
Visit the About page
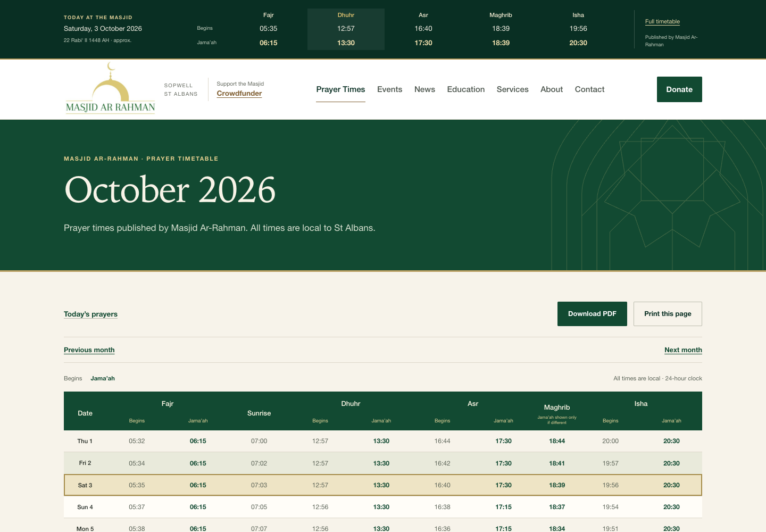pos(552,89)
